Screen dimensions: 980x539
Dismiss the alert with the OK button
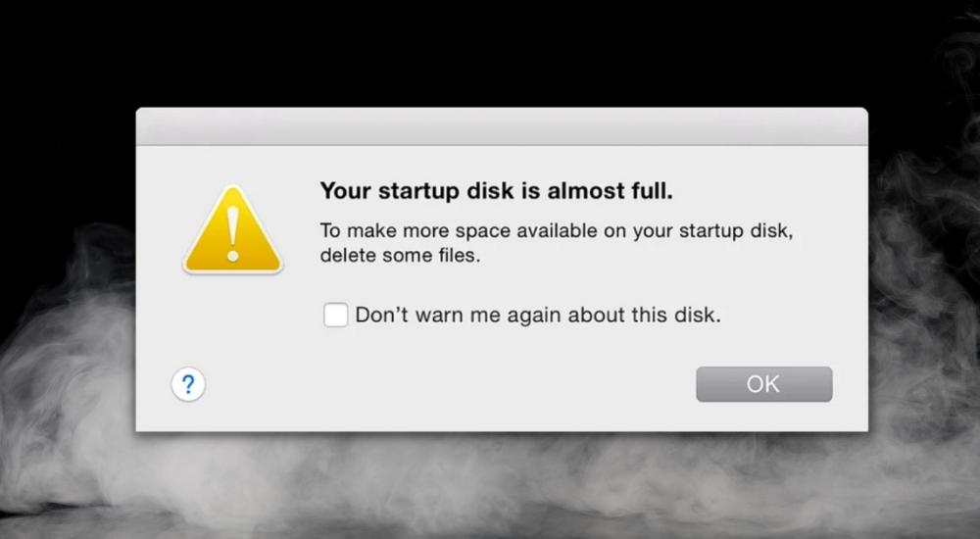(x=763, y=384)
